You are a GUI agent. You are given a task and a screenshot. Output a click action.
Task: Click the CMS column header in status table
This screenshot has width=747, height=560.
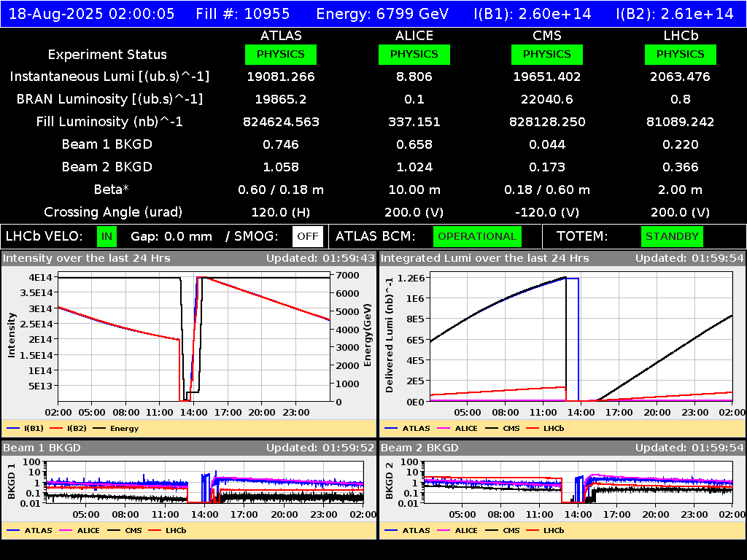(x=547, y=36)
